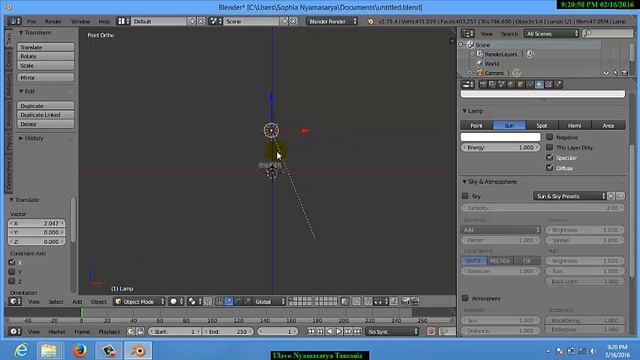The width and height of the screenshot is (640, 360).
Task: Jump to the first frame in timeline
Action: [311, 331]
